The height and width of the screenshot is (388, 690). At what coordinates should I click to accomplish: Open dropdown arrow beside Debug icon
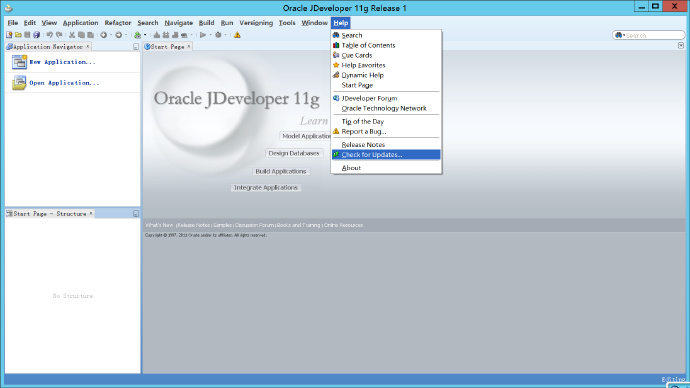pyautogui.click(x=225, y=35)
